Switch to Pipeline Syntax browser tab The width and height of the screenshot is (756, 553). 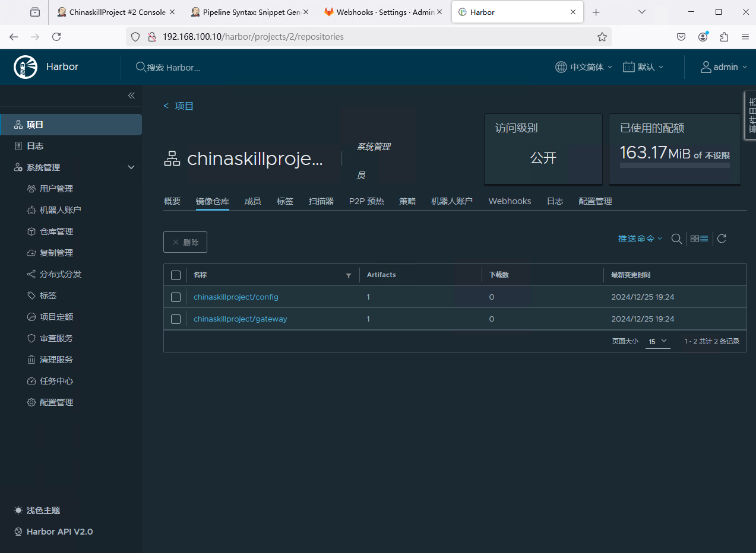click(x=250, y=12)
